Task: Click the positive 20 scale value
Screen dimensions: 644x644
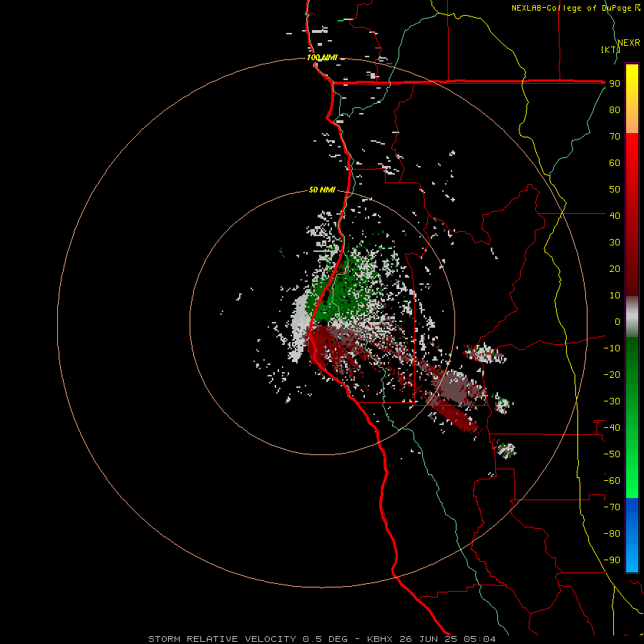Action: pos(615,269)
